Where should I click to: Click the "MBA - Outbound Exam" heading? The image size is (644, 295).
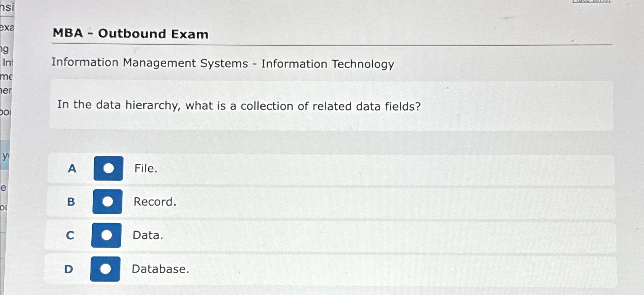[x=130, y=34]
